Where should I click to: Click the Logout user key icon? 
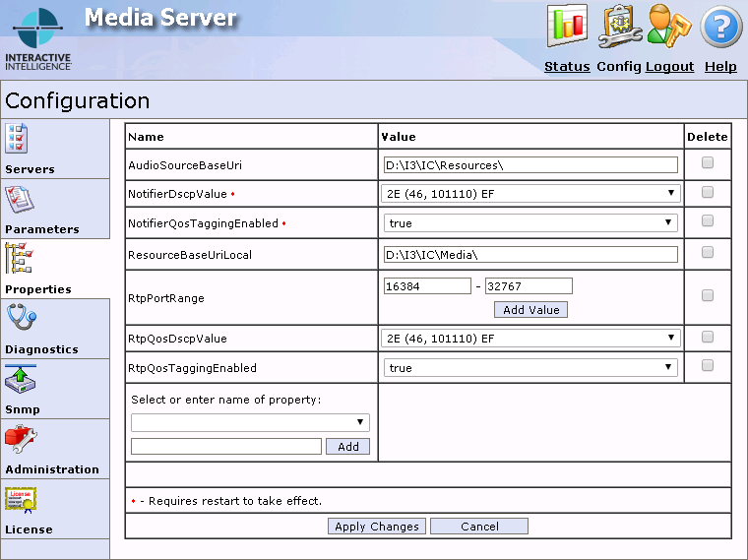(x=670, y=27)
